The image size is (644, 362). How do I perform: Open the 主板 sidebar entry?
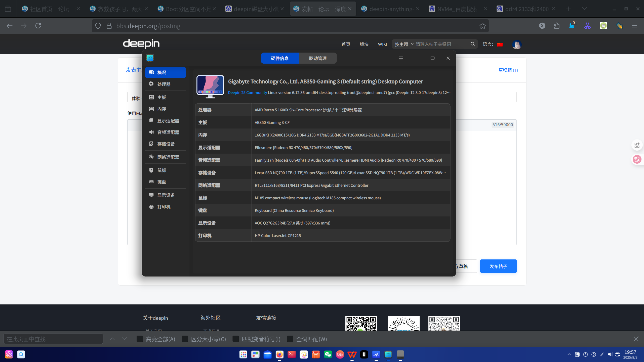point(165,97)
